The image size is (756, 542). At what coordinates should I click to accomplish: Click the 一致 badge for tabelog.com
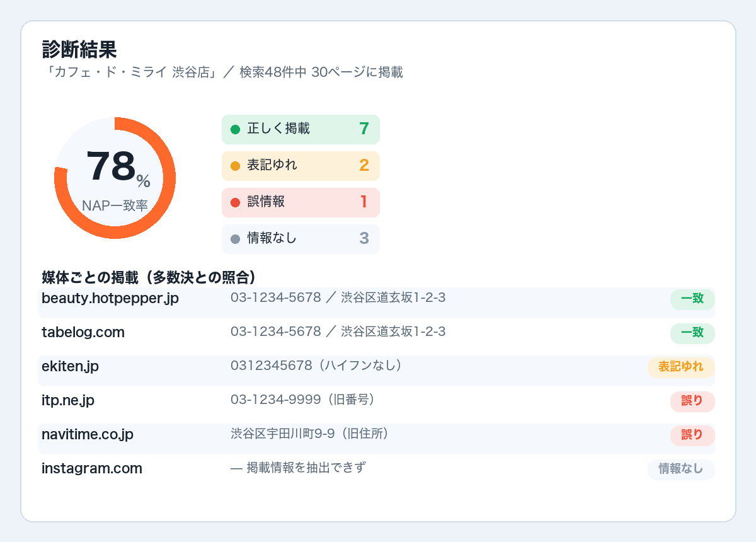coord(692,333)
